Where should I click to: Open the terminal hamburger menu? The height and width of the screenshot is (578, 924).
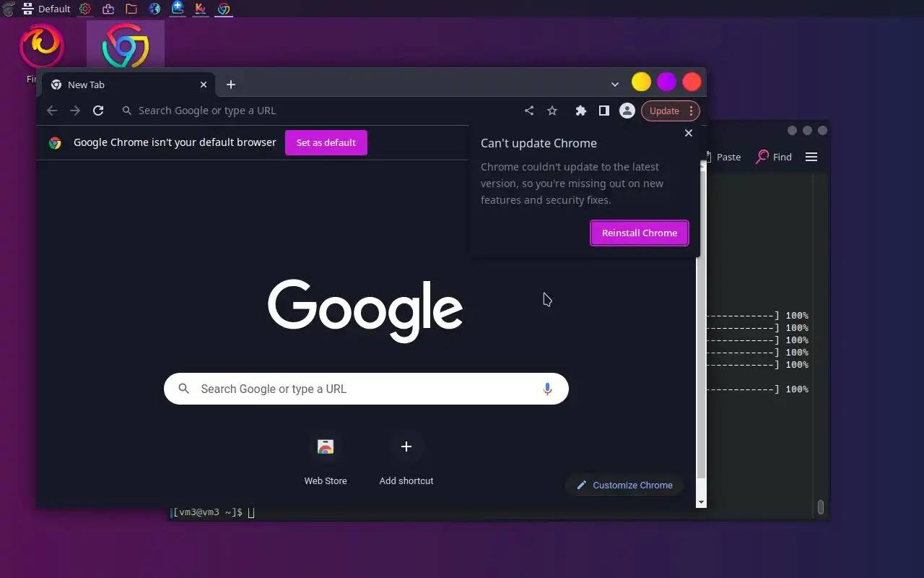(811, 157)
